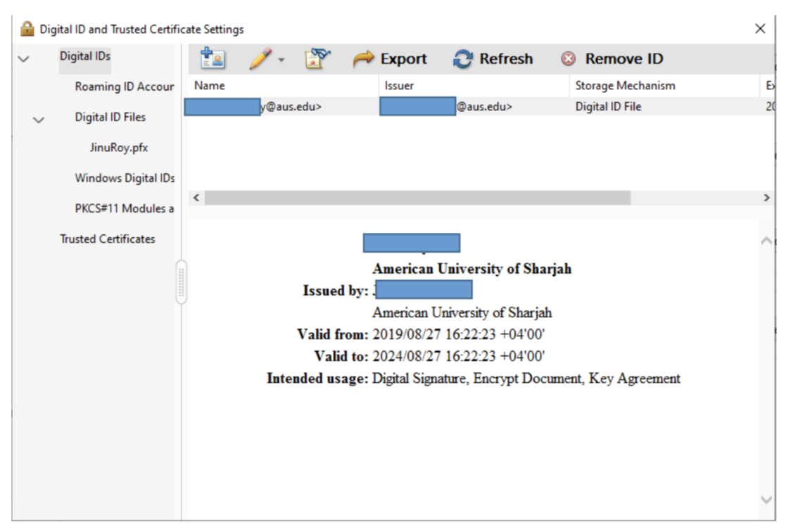Click the Valid from date text
791x532 pixels.
coord(459,334)
